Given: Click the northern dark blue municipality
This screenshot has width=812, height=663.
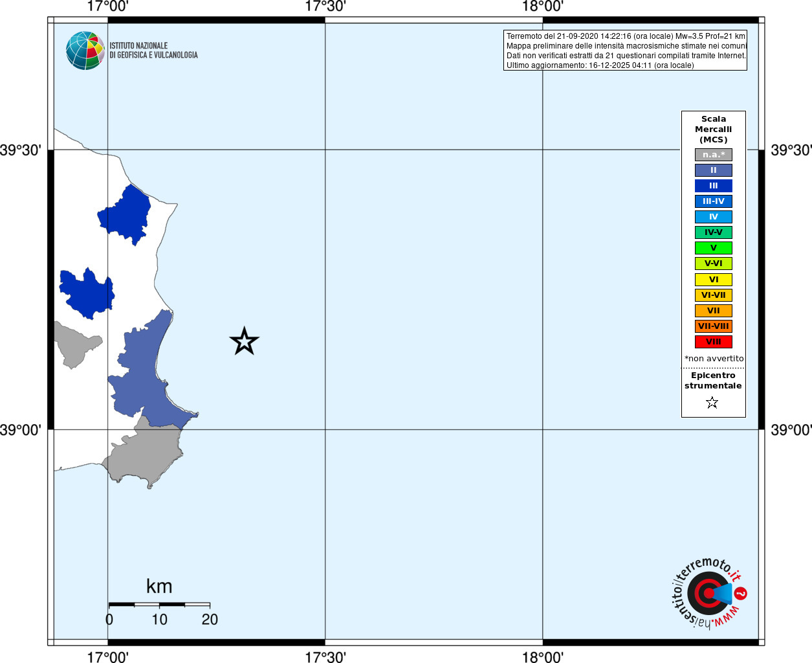Looking at the screenshot, I should click(126, 214).
